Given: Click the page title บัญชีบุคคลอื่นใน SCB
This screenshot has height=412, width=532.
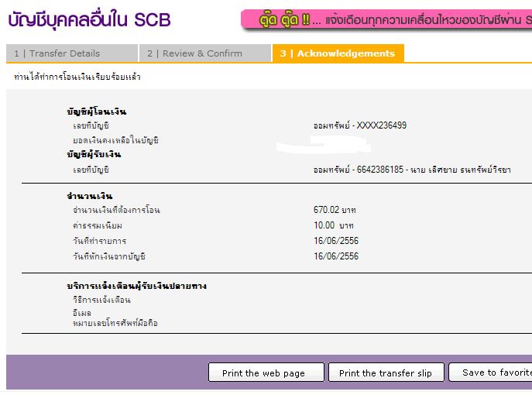Looking at the screenshot, I should click(x=89, y=19).
